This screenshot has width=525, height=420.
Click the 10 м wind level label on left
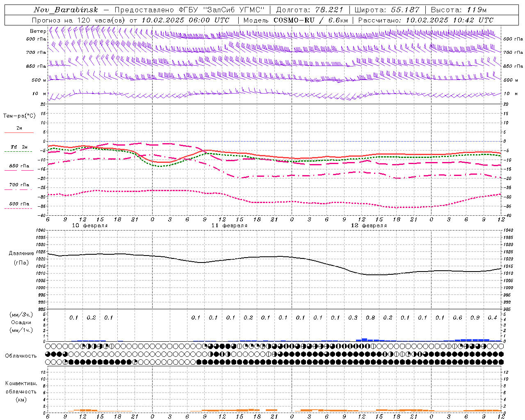coord(39,94)
